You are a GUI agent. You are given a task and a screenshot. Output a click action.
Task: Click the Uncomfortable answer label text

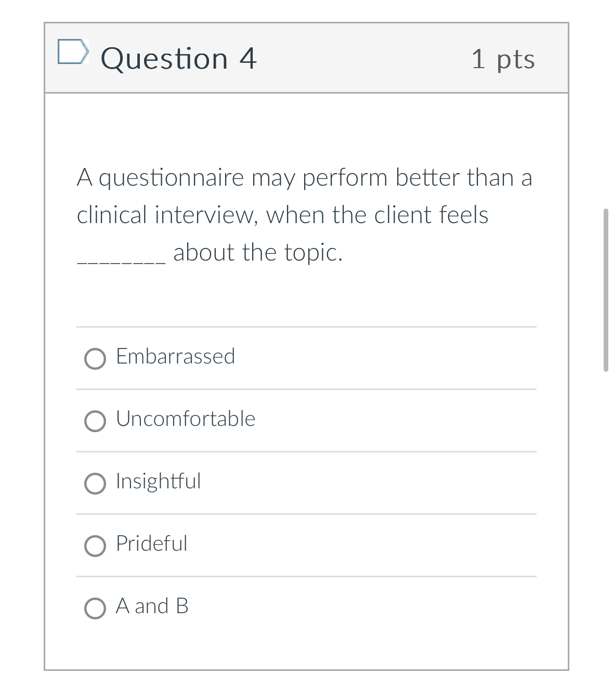185,419
